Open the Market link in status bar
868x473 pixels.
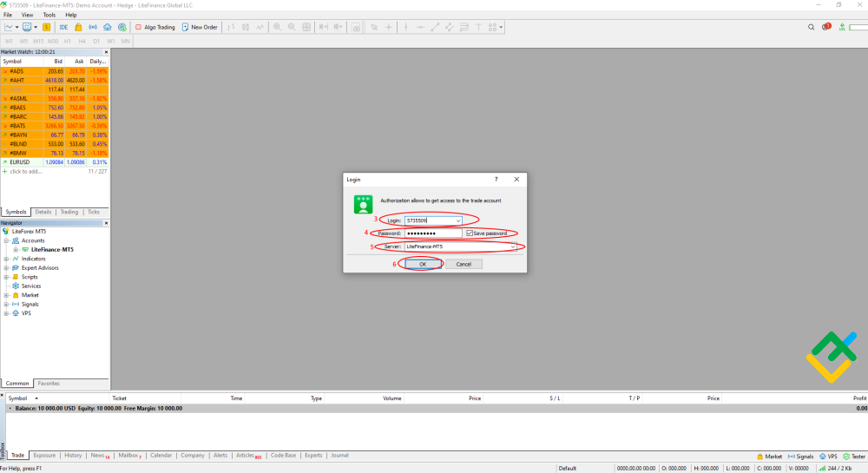(769, 457)
